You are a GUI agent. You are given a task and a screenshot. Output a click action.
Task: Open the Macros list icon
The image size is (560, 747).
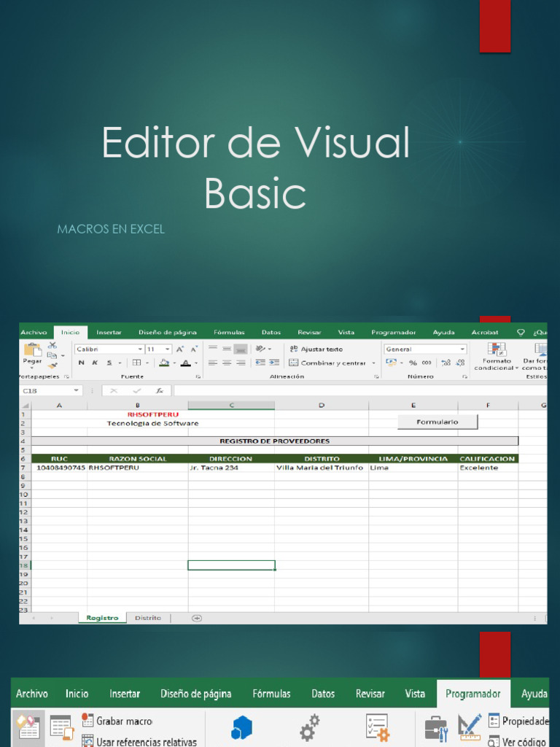point(61,728)
